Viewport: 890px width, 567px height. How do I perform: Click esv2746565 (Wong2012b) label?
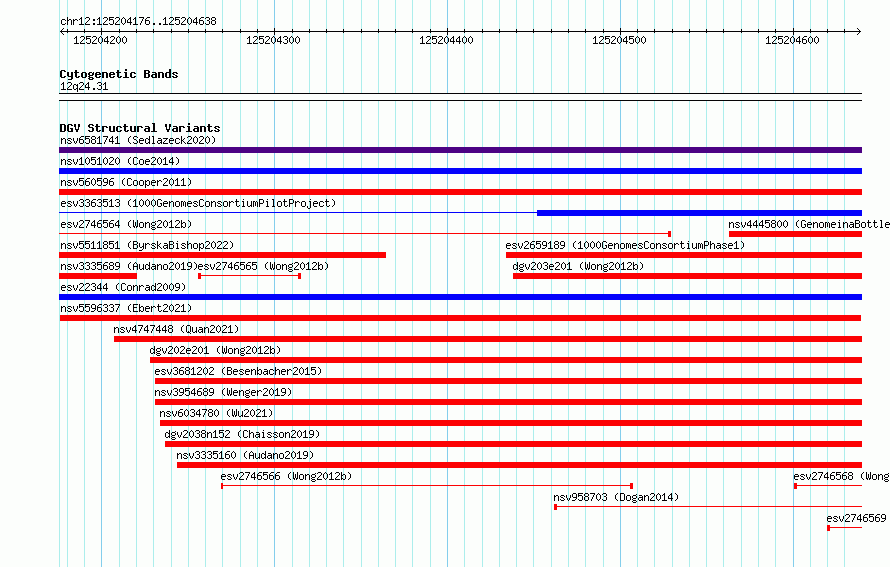(263, 266)
